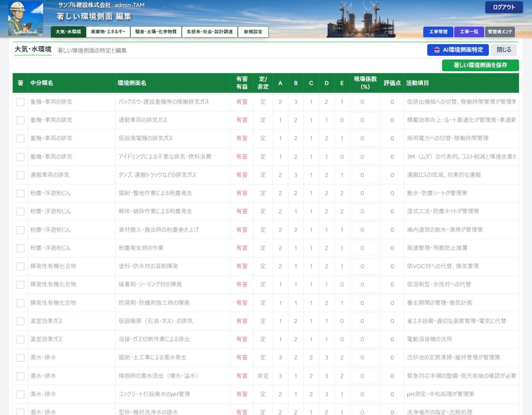Click 現場係数 input for 仮設発電機の排気ガス row
The image size is (532, 415).
pos(365,138)
